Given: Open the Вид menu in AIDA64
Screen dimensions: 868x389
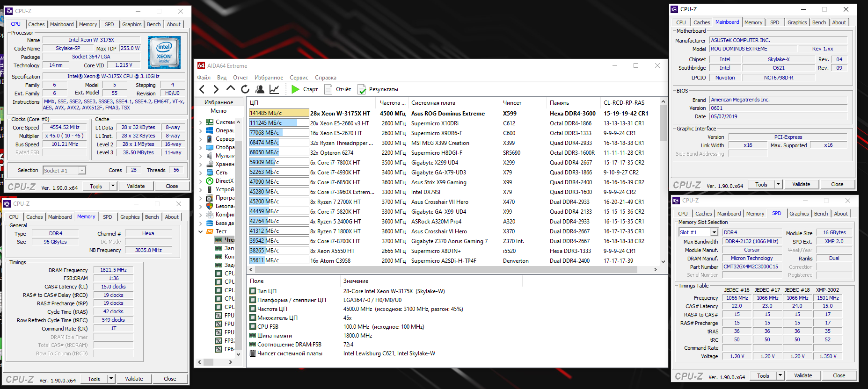Looking at the screenshot, I should (x=222, y=78).
